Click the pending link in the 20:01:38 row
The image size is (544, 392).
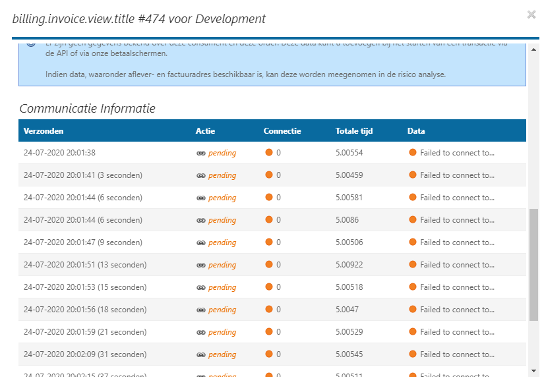pos(222,153)
